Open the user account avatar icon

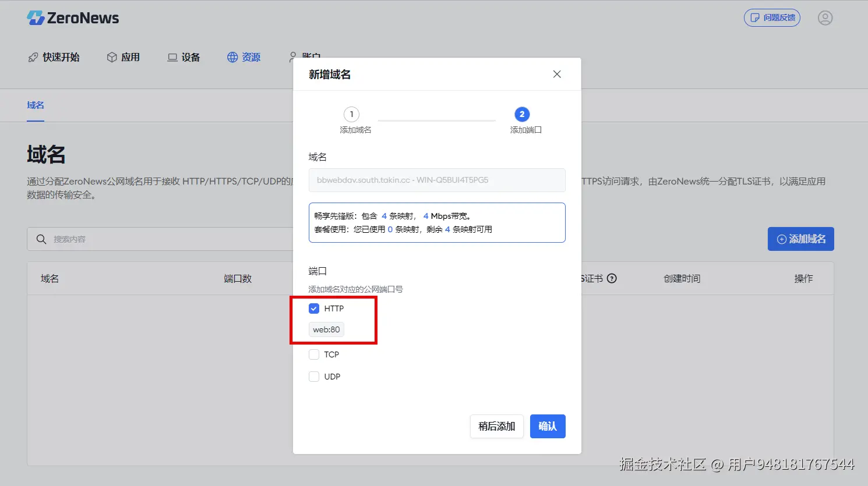(x=825, y=18)
